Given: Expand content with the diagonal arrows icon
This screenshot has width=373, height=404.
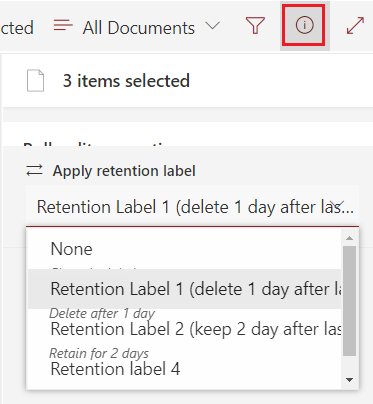Looking at the screenshot, I should [355, 26].
